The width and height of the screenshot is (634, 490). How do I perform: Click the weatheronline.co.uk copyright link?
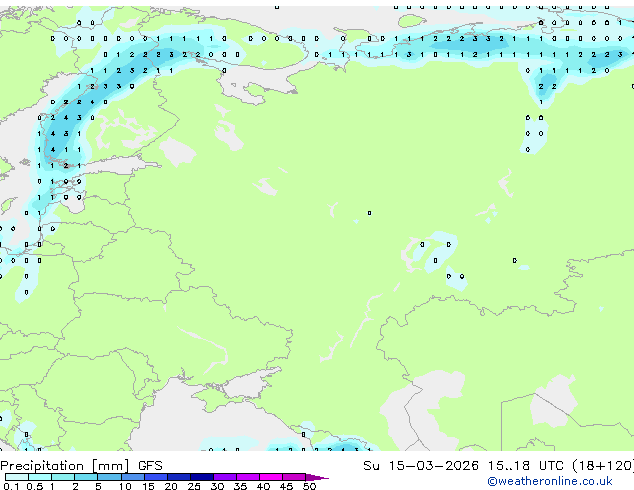[x=550, y=482]
